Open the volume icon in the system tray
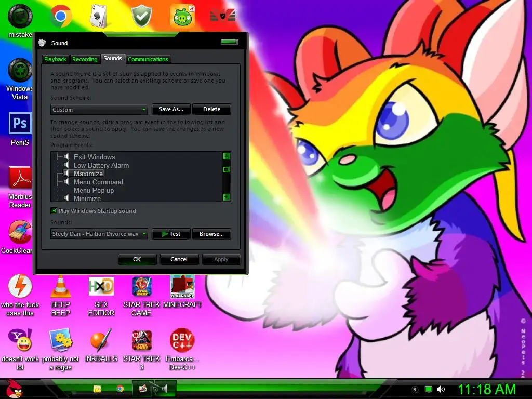This screenshot has width=532, height=399. tap(441, 389)
